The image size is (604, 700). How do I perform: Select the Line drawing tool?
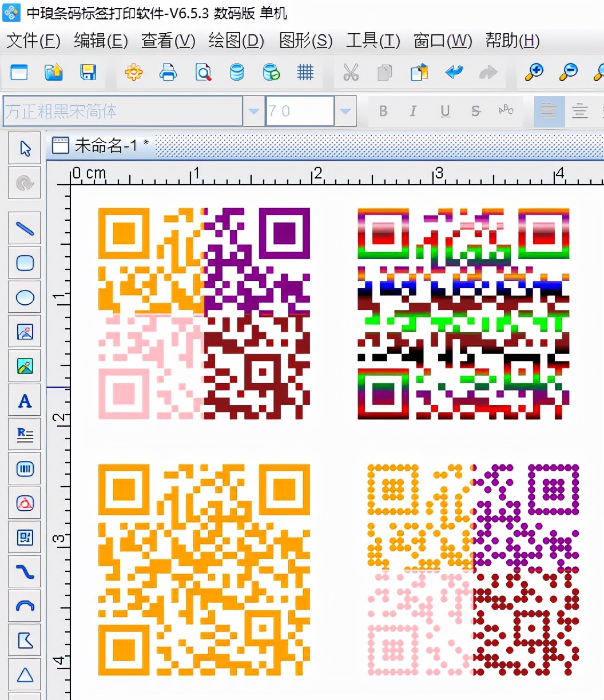(25, 229)
